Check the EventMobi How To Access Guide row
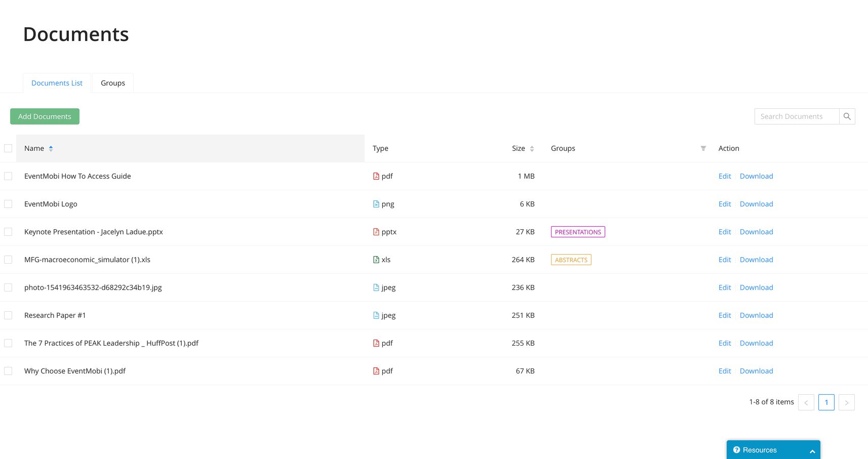This screenshot has width=868, height=459. click(x=8, y=176)
